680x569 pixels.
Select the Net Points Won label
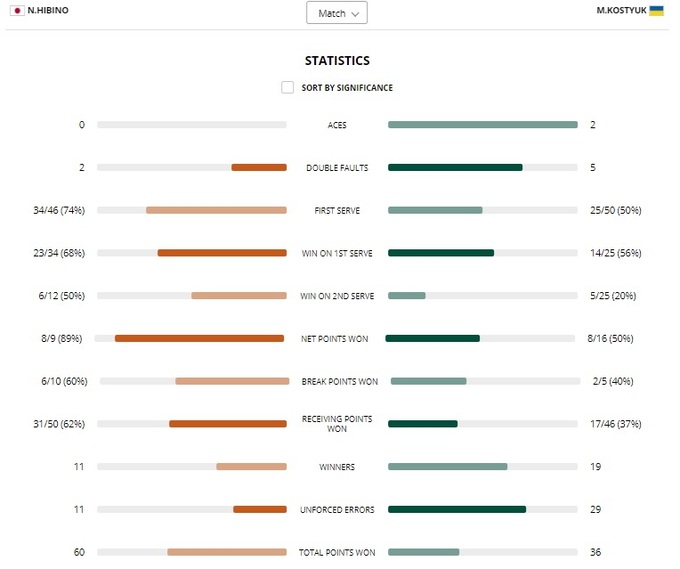coord(335,339)
